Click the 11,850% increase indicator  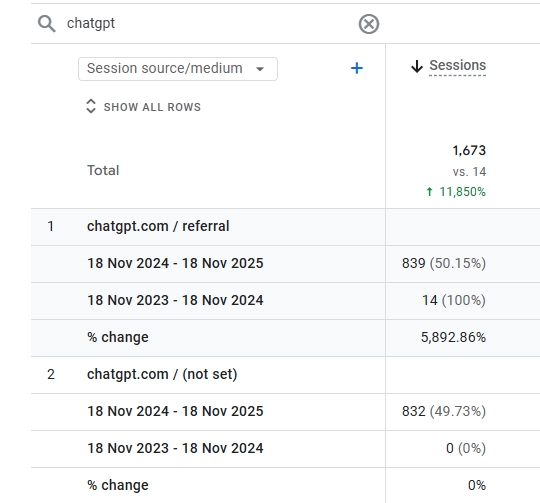pos(456,192)
